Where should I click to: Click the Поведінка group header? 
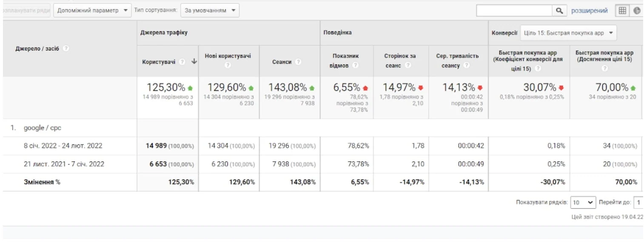click(x=337, y=33)
